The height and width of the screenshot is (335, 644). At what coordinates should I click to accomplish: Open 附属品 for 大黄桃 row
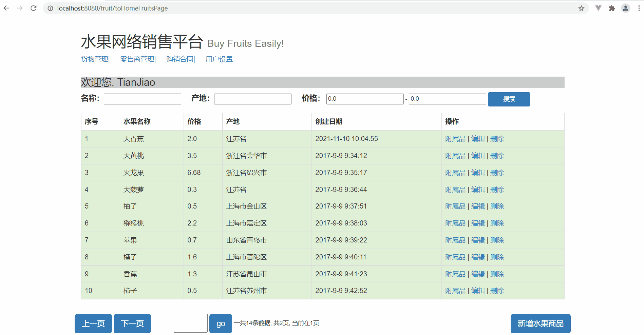[x=455, y=156]
